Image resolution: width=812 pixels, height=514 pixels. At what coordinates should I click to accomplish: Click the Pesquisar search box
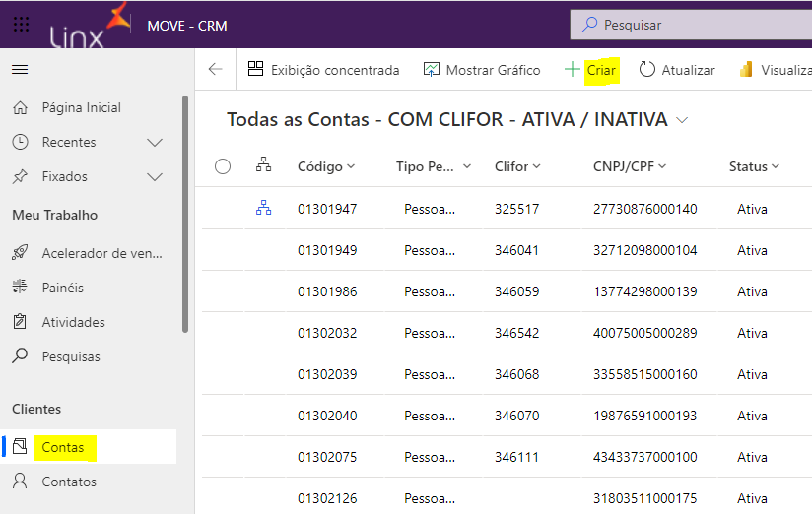click(690, 25)
